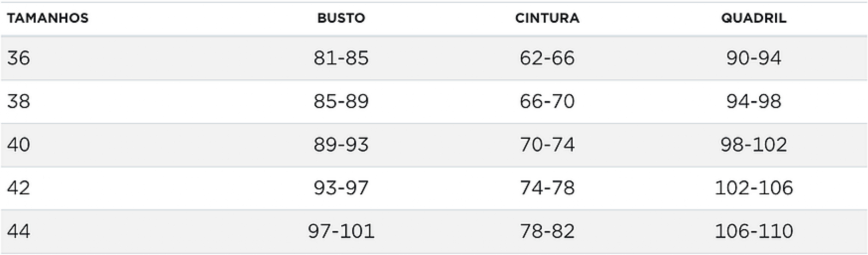868x255 pixels.
Task: Click the BUSTO column header
Action: tap(341, 18)
